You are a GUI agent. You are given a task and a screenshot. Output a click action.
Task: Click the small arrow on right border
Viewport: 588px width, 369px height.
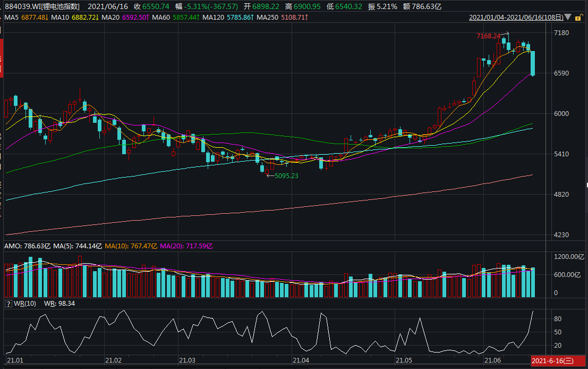pos(586,184)
